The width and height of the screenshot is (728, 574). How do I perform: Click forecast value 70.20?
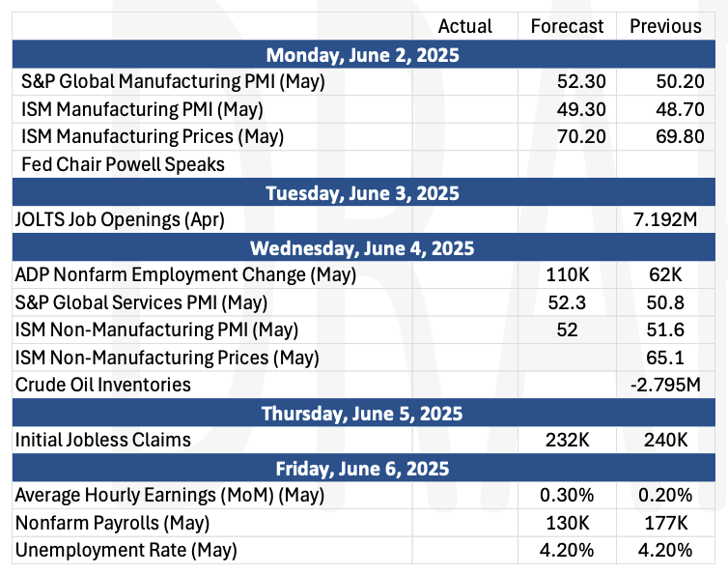[581, 136]
